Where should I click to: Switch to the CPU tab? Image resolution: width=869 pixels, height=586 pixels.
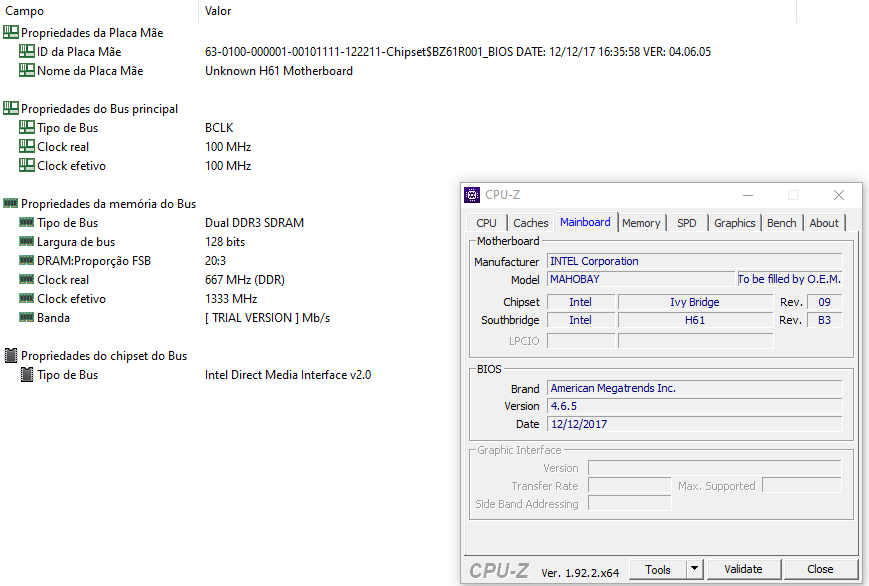click(x=486, y=223)
